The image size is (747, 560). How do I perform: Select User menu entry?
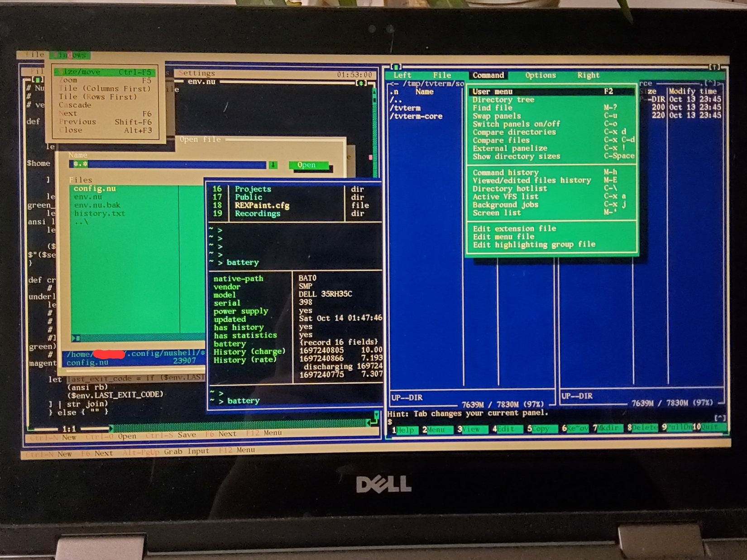click(x=552, y=91)
